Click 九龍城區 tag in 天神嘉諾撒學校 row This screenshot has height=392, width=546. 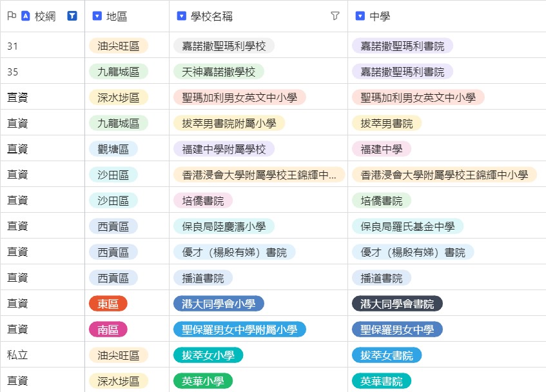[119, 72]
